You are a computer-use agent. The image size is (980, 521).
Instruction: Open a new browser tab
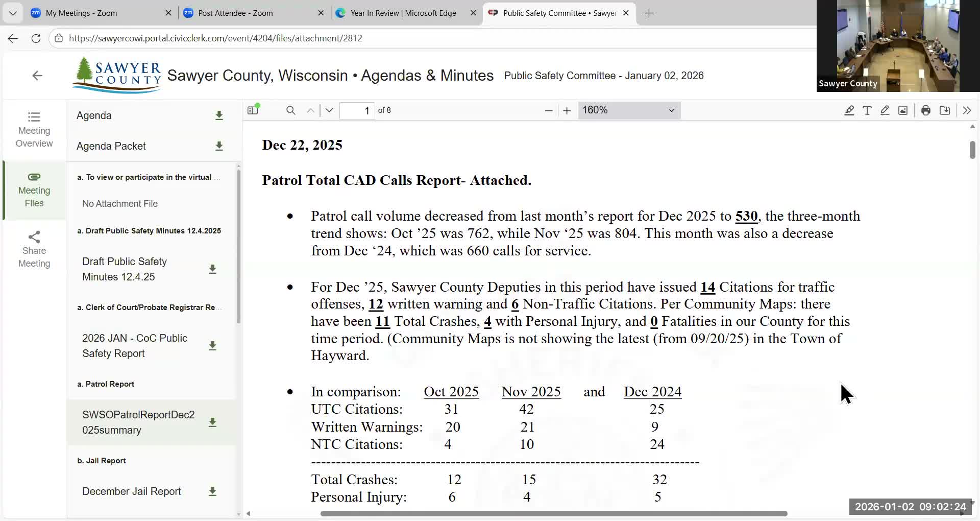click(649, 13)
